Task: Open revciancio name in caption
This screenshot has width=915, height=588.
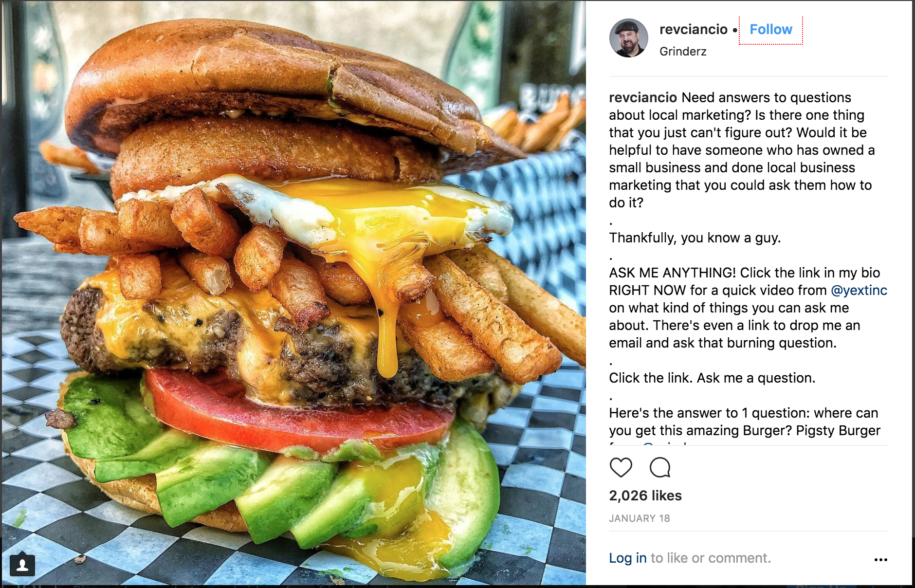Action: click(x=643, y=98)
